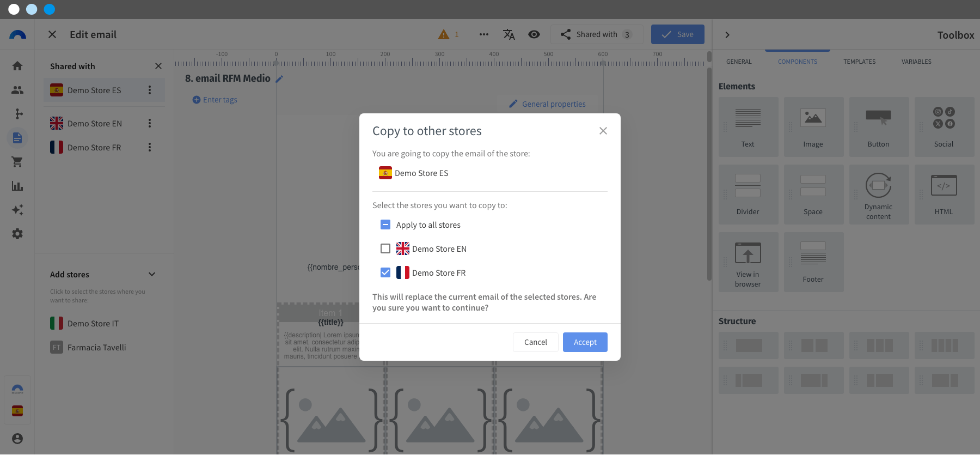This screenshot has height=455, width=980.
Task: Switch to the Templates tab
Action: pyautogui.click(x=859, y=62)
